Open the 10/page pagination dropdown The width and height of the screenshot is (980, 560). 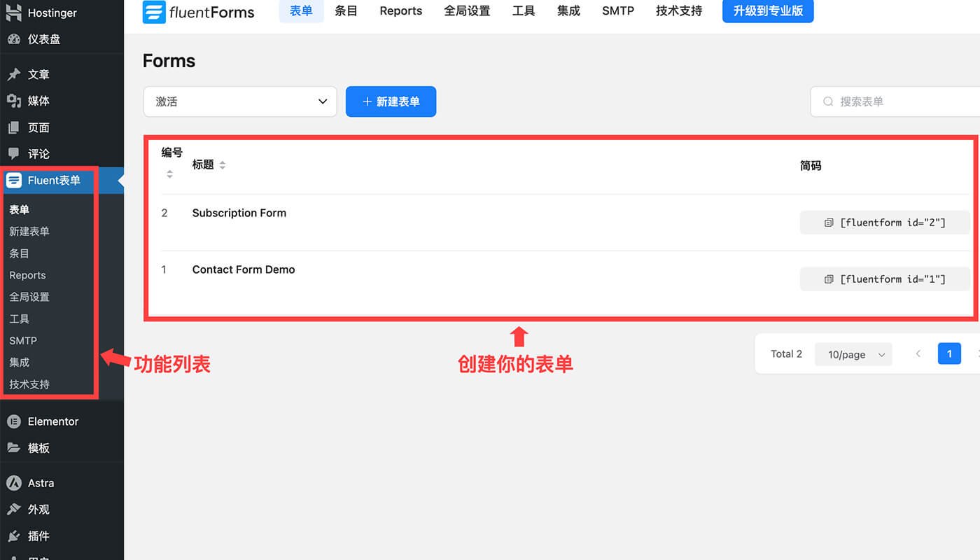pyautogui.click(x=853, y=354)
